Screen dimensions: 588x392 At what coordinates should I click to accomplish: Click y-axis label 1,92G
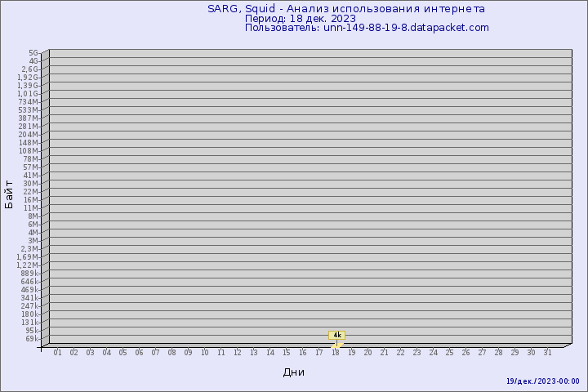pos(28,78)
